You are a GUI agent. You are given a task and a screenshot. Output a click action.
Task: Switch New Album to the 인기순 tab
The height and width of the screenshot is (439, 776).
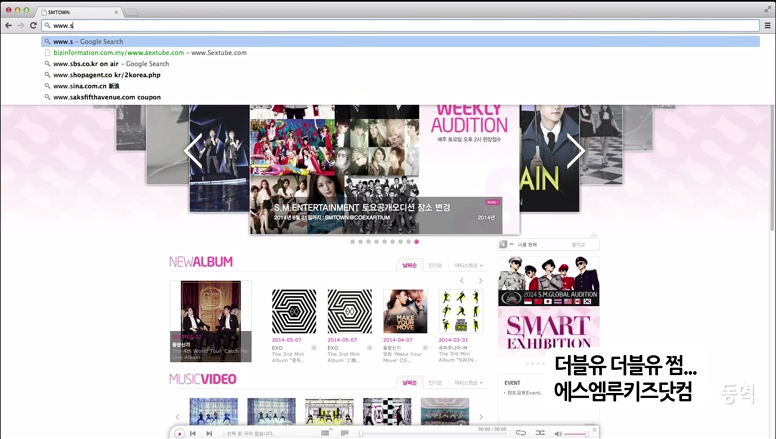coord(435,265)
